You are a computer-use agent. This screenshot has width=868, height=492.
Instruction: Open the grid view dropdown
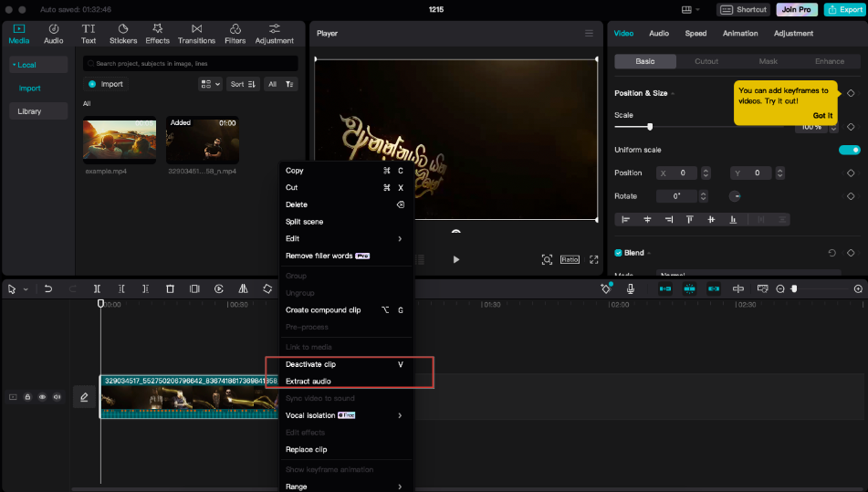210,84
